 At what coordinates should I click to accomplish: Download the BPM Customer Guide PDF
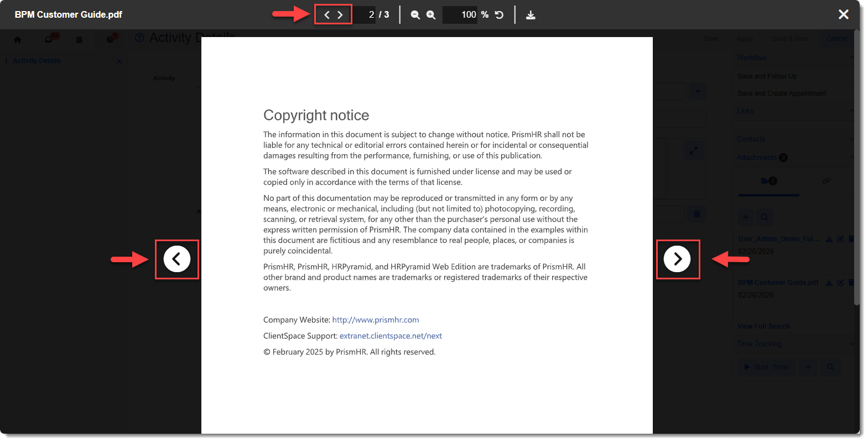point(531,15)
